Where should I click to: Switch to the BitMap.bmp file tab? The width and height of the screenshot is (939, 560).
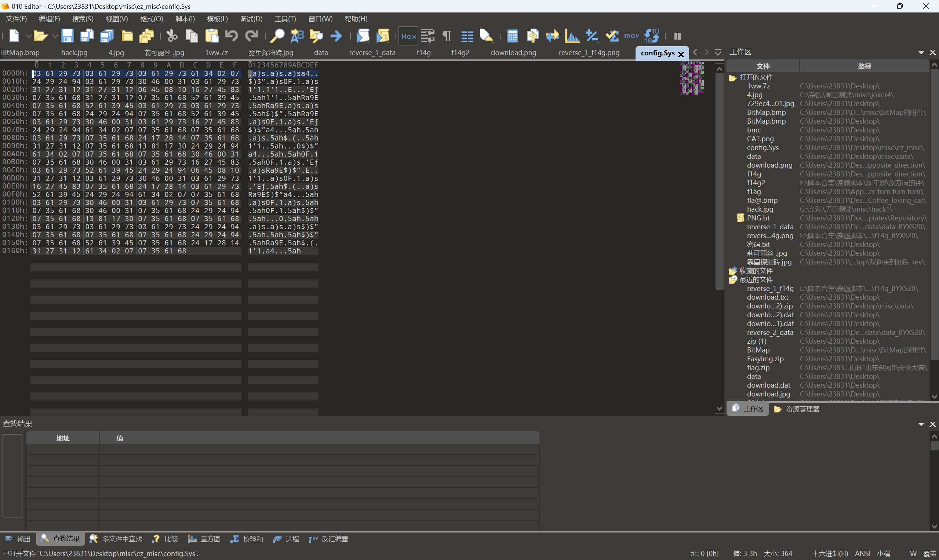point(20,52)
